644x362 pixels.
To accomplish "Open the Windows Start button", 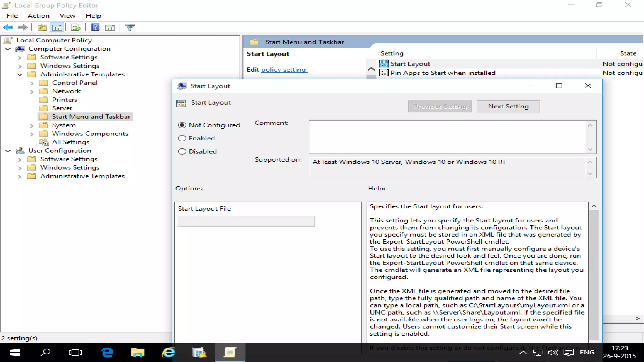I will 15,353.
